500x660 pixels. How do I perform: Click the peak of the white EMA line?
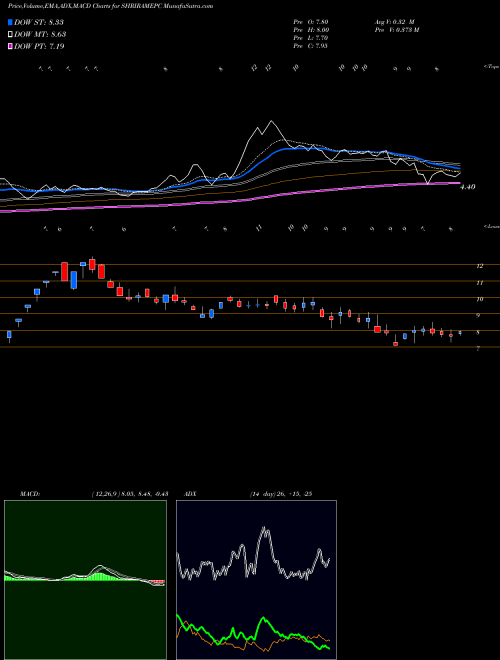pyautogui.click(x=271, y=122)
